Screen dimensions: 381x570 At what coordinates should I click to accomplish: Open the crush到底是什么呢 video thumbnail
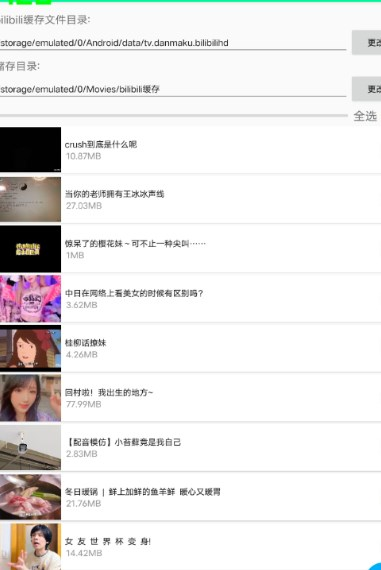31,149
